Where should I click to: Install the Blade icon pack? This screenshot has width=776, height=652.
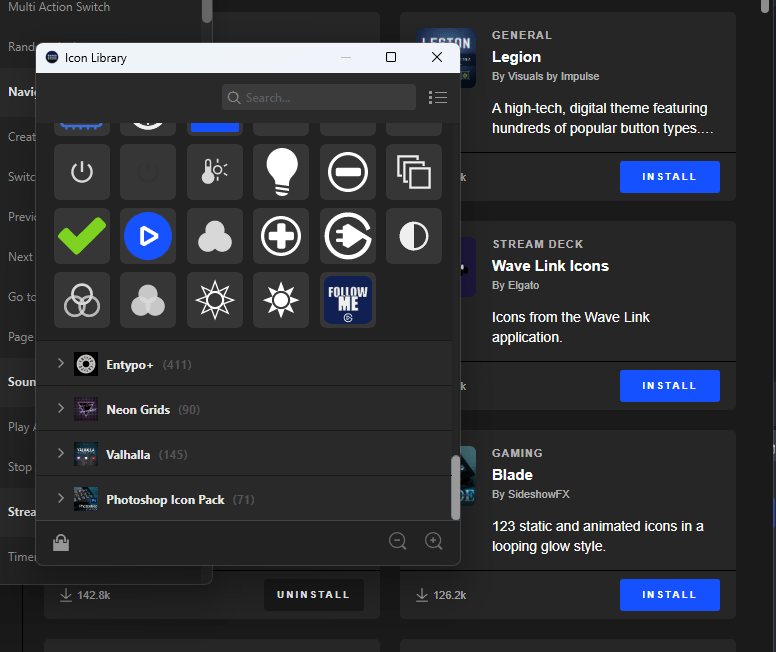(670, 595)
